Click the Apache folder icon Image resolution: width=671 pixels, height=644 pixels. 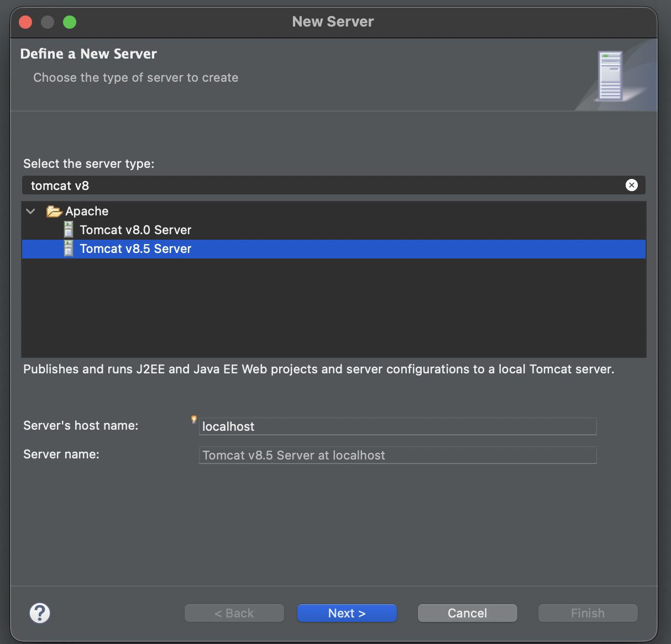tap(54, 211)
